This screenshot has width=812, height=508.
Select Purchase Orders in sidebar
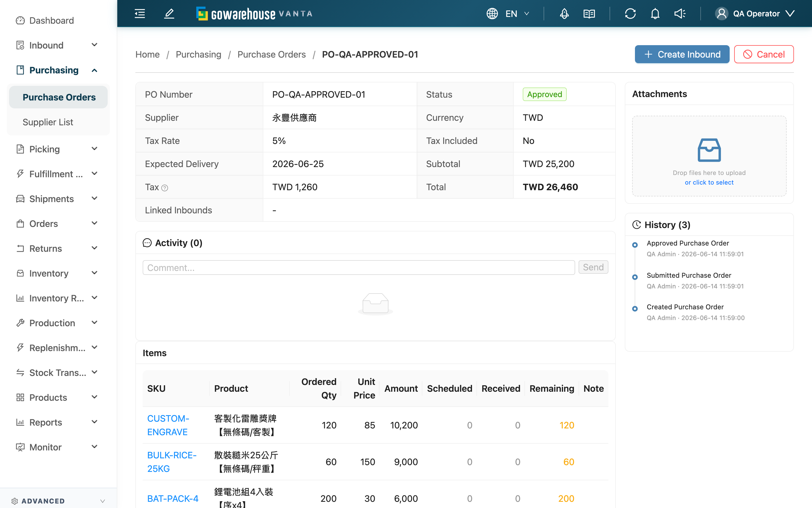tap(58, 97)
